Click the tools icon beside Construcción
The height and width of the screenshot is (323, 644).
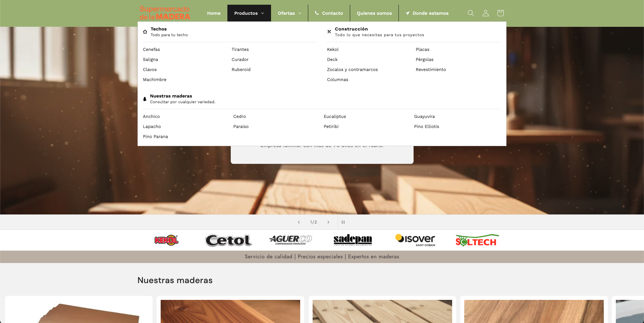pyautogui.click(x=329, y=32)
